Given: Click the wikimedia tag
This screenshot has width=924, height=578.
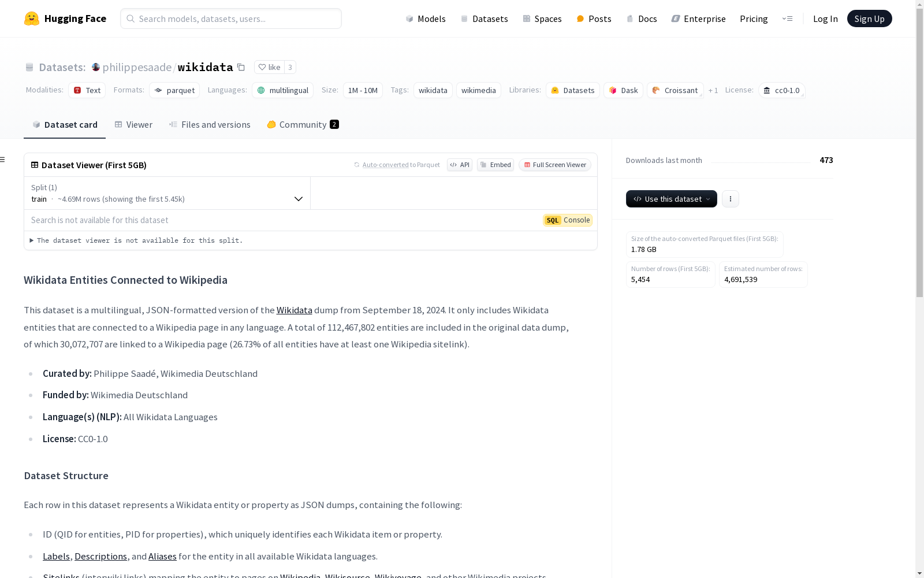Looking at the screenshot, I should [479, 90].
